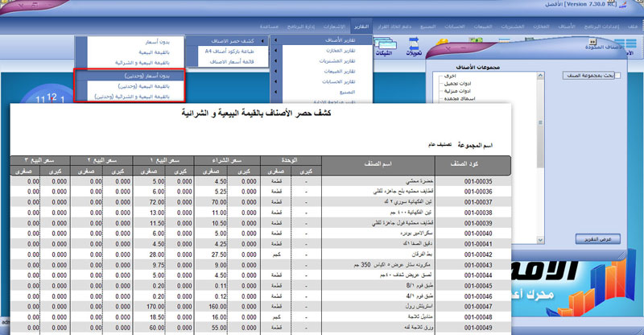Open the دعم اتخاذ القرار menu
The width and height of the screenshot is (644, 335).
[394, 27]
